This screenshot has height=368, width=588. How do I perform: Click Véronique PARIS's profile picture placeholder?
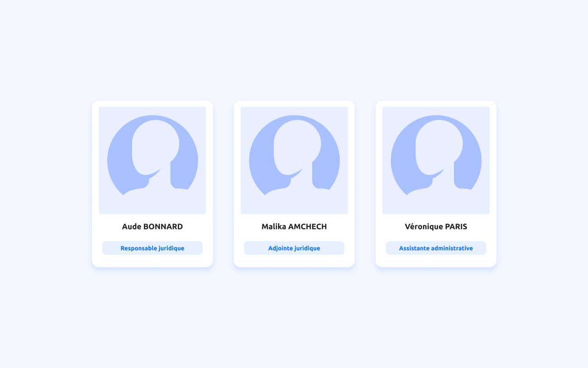[436, 160]
